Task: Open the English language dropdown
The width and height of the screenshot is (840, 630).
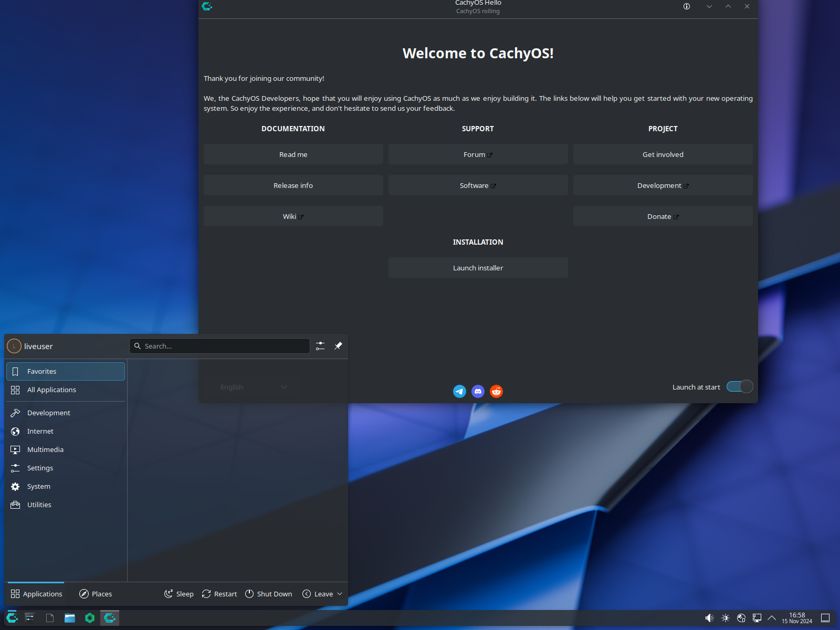Action: 253,387
